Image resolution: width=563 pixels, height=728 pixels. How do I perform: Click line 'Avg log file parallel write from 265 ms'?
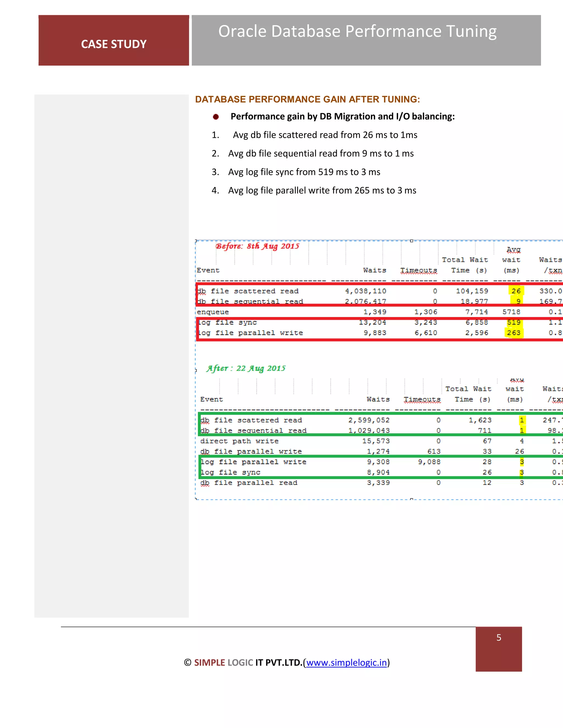coord(322,190)
